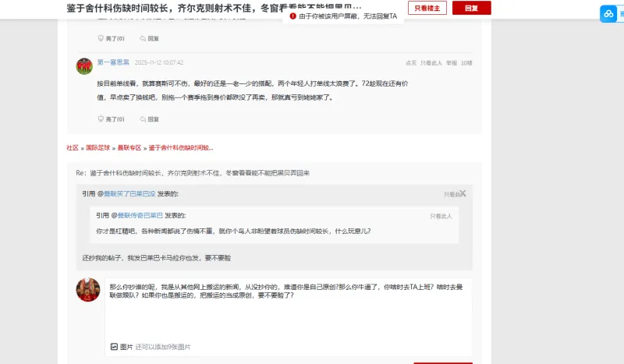Open the blue cloud extension icon

(x=608, y=14)
